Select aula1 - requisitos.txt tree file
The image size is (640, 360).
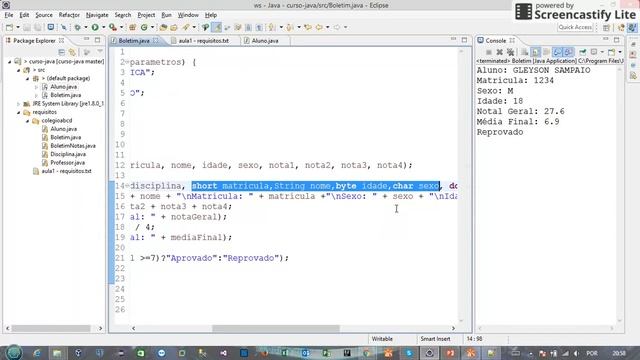(x=66, y=171)
